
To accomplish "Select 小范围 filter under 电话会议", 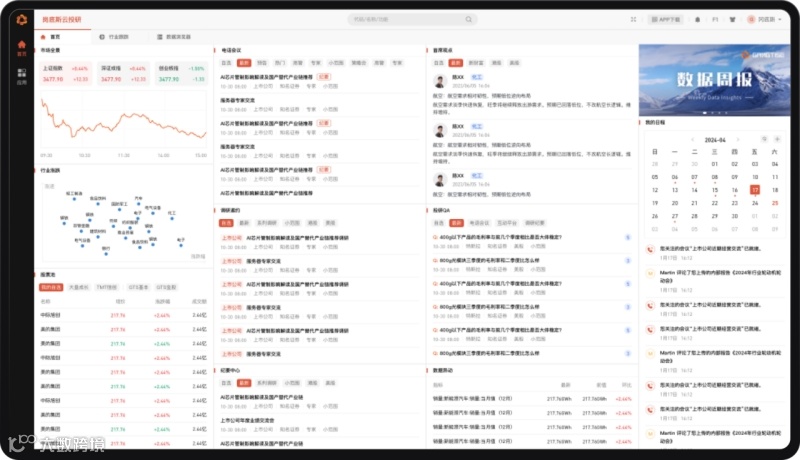I will point(336,63).
